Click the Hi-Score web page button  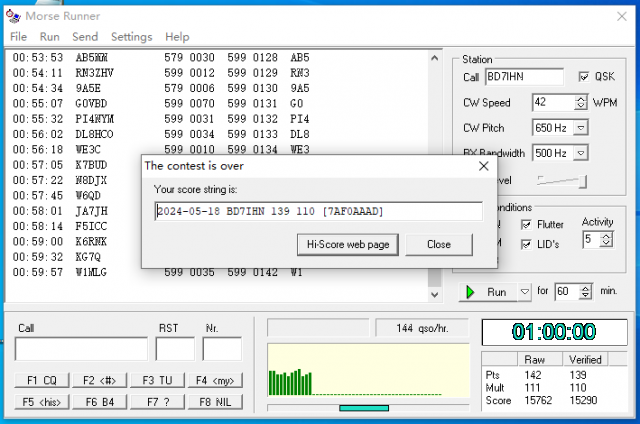point(348,244)
